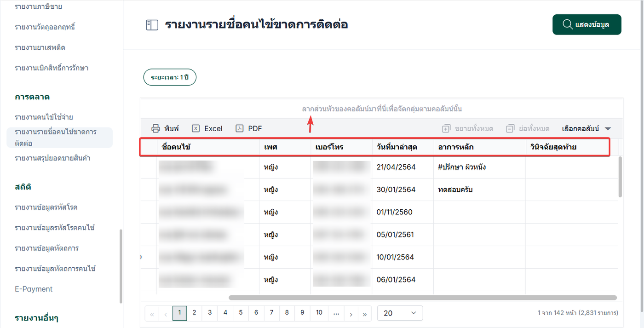644x328 pixels.
Task: Jump to last page double-right arrow
Action: click(365, 314)
